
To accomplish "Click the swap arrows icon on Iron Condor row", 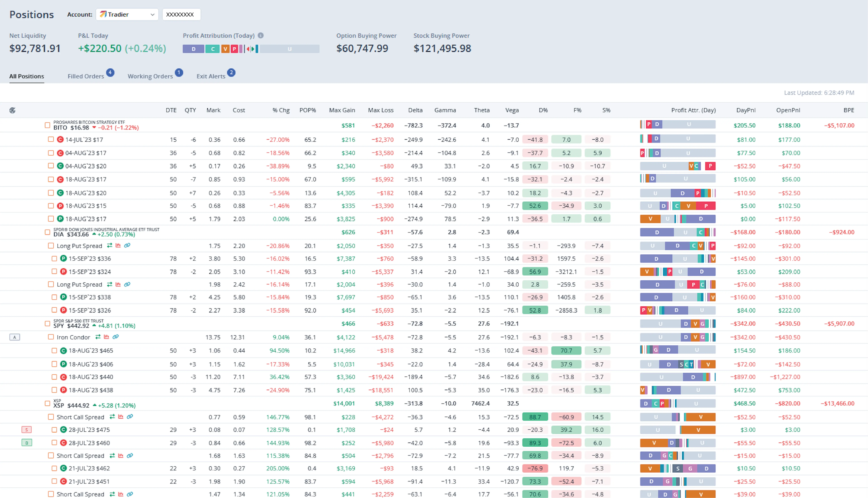I will pyautogui.click(x=98, y=337).
